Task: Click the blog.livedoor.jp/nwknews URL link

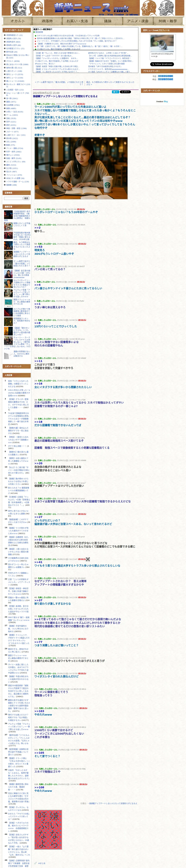Action: [118, 15]
